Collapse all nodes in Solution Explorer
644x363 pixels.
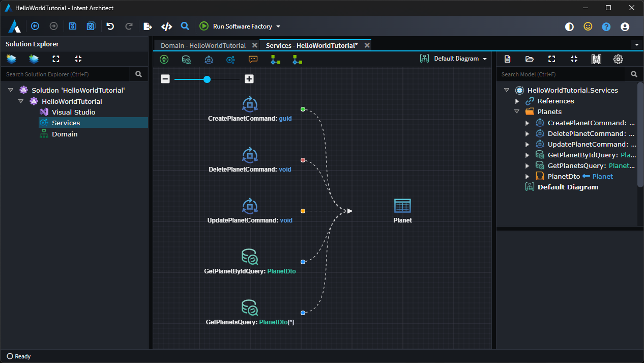[78, 59]
